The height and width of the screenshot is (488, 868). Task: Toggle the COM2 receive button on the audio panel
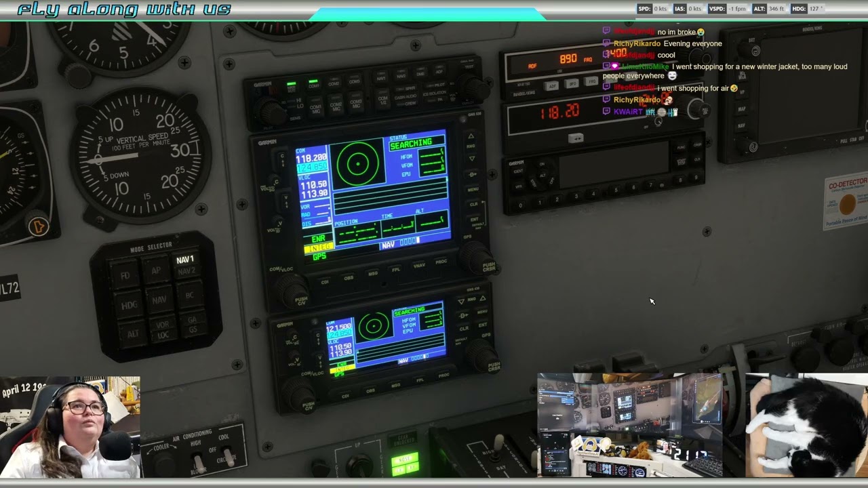334,82
